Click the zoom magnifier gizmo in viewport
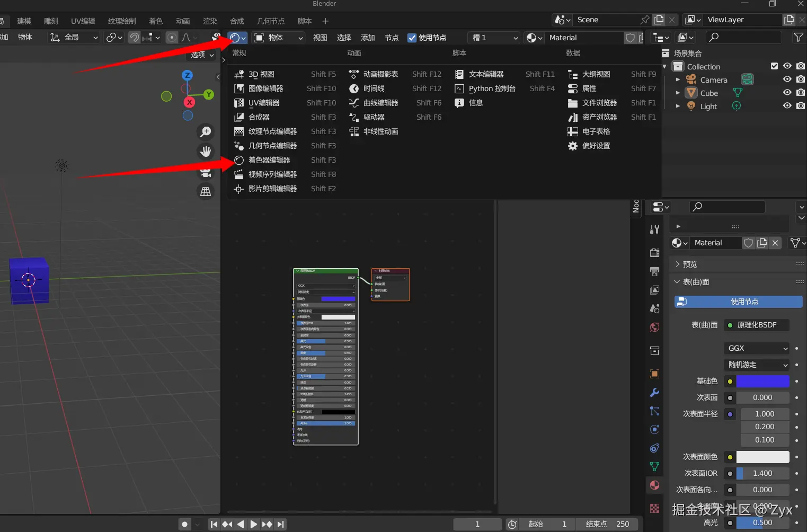Image resolution: width=807 pixels, height=532 pixels. pyautogui.click(x=206, y=131)
